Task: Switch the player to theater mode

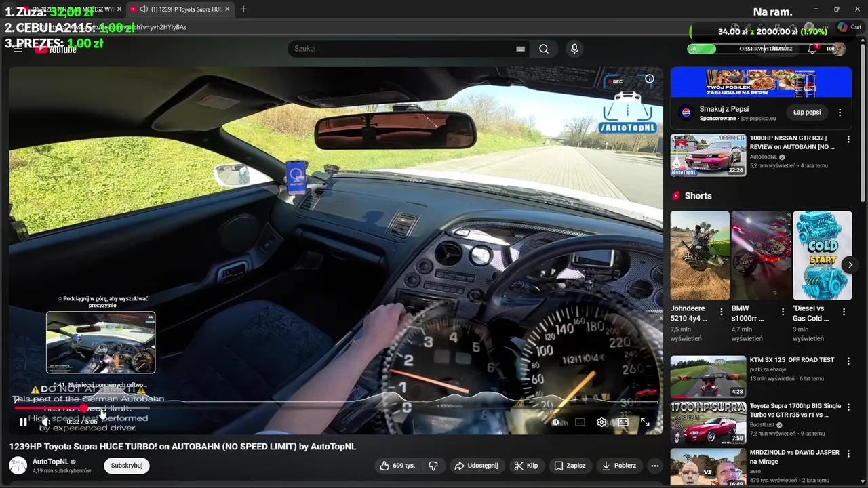Action: [x=623, y=422]
